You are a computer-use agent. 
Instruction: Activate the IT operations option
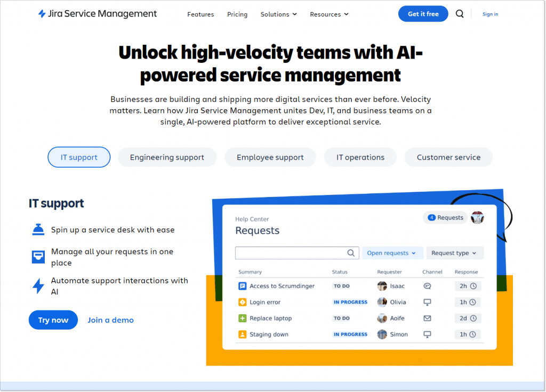360,157
